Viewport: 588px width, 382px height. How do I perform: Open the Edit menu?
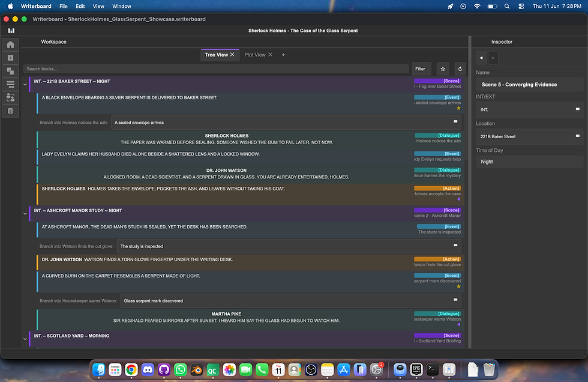(80, 7)
